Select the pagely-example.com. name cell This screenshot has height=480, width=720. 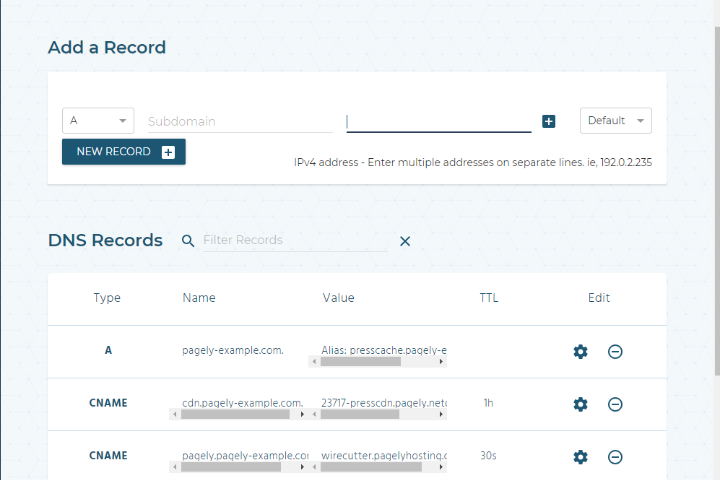[x=233, y=350]
